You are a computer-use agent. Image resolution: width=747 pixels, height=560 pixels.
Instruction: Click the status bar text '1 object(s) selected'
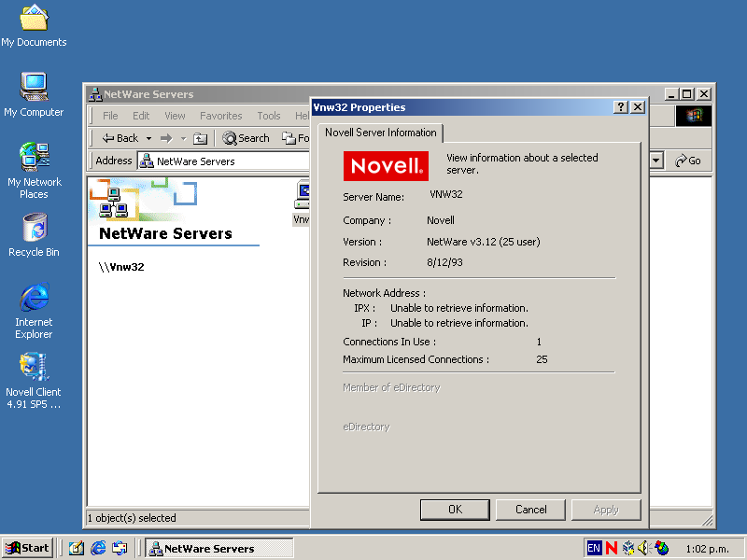(x=132, y=518)
